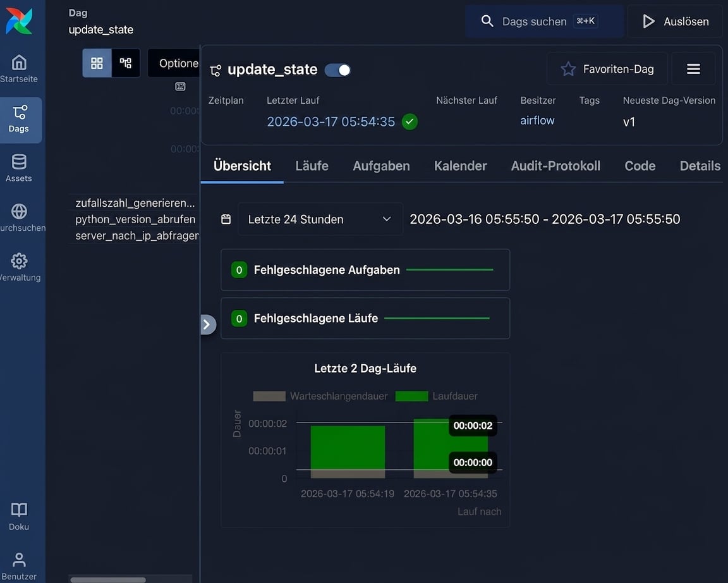Click the Letzte 2 Dag-Läufe chart title
The image size is (728, 583).
click(x=365, y=369)
